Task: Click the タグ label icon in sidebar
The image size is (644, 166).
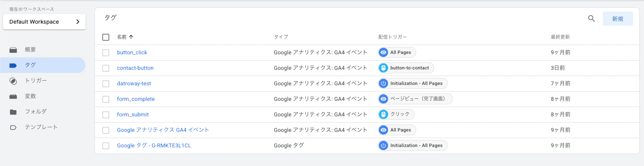Action: coord(13,66)
